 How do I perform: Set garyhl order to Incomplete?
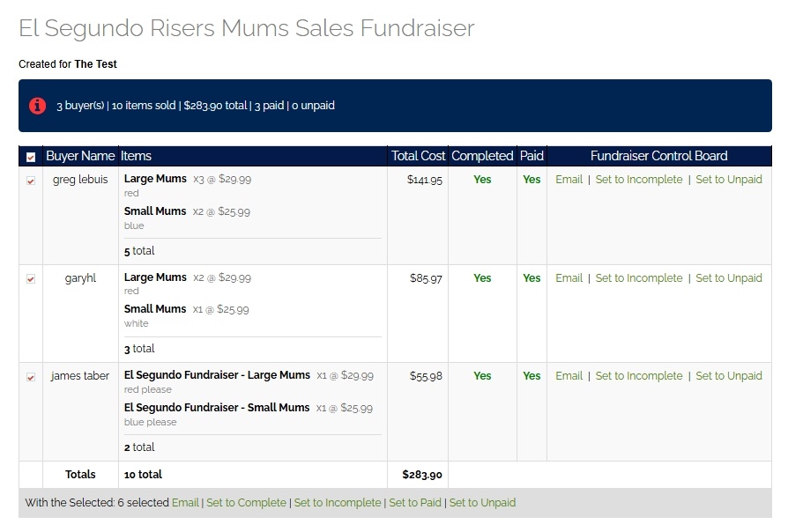[x=639, y=277]
